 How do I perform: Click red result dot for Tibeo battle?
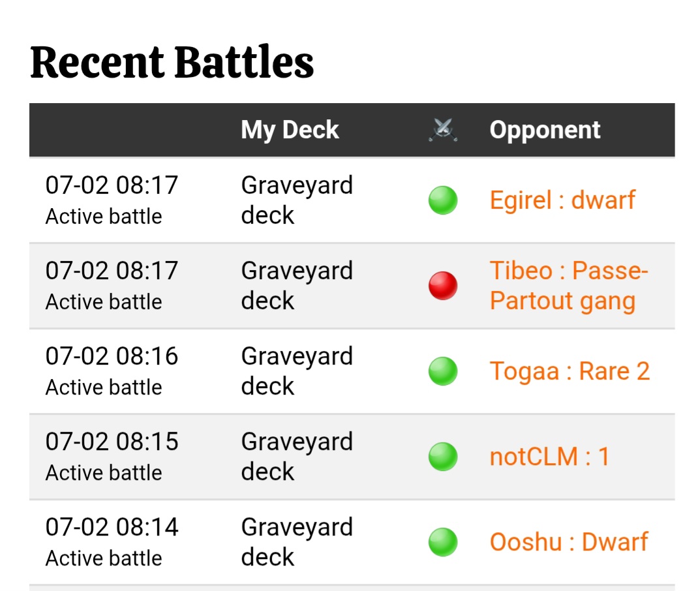(x=443, y=286)
